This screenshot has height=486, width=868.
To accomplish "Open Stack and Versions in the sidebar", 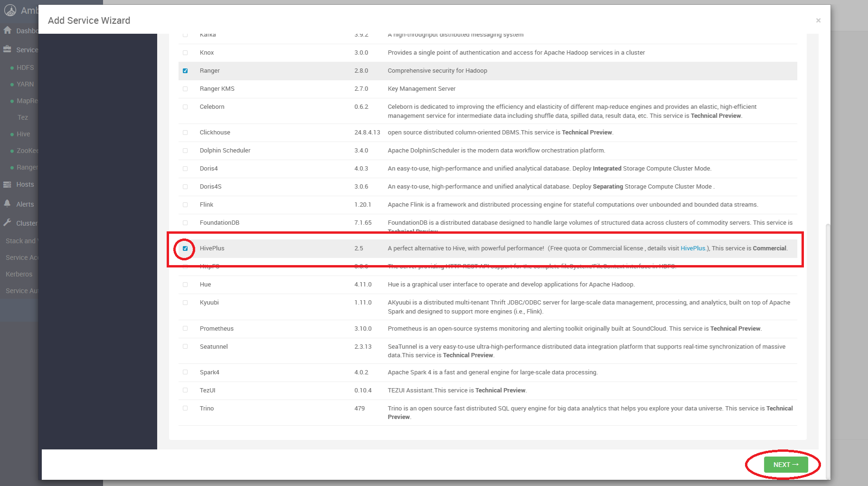I will (x=22, y=241).
